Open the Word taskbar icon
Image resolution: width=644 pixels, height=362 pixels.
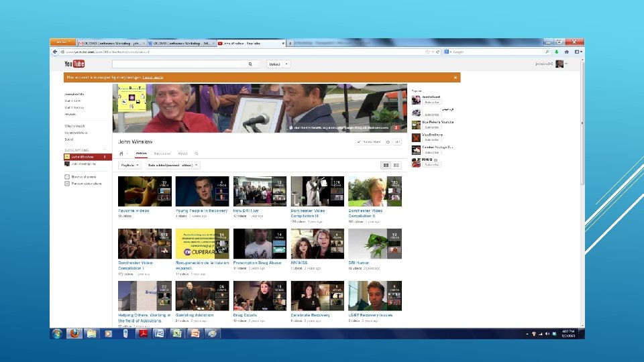click(x=159, y=333)
